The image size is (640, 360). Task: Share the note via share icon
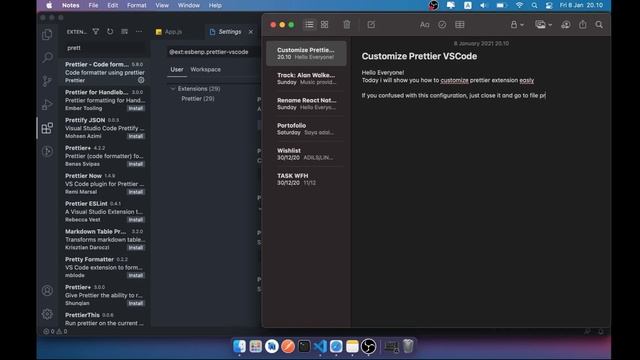pos(582,24)
